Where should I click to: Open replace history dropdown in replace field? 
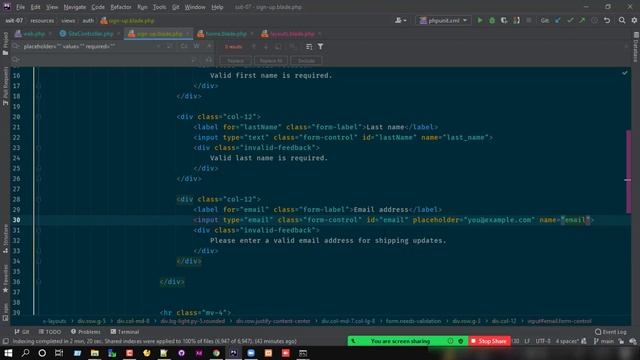pyautogui.click(x=16, y=60)
